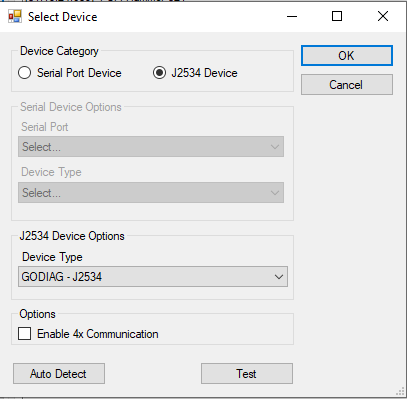Click the 'Device Category' group label
The width and height of the screenshot is (407, 399).
(59, 51)
